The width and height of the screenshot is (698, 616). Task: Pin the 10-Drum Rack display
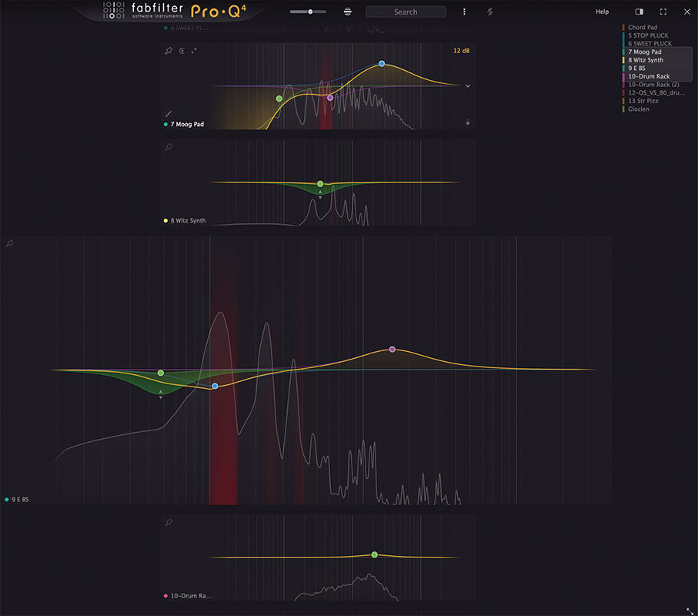click(x=169, y=522)
